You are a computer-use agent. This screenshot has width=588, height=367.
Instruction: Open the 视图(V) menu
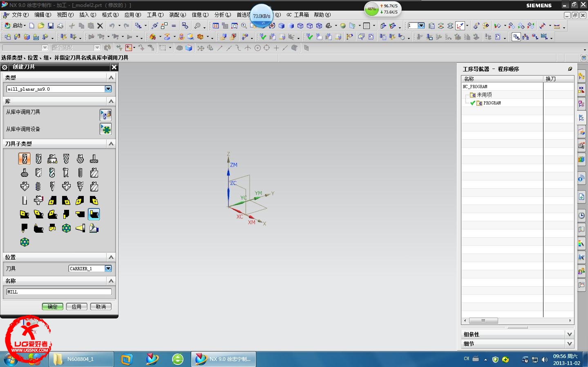point(65,15)
